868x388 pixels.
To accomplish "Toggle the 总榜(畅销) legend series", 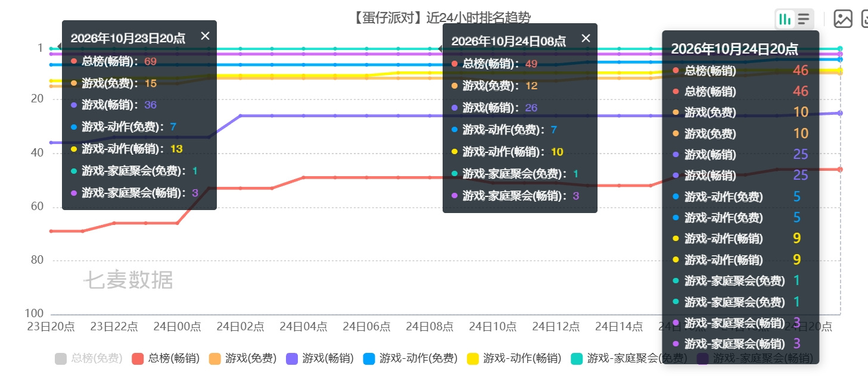I will 166,358.
